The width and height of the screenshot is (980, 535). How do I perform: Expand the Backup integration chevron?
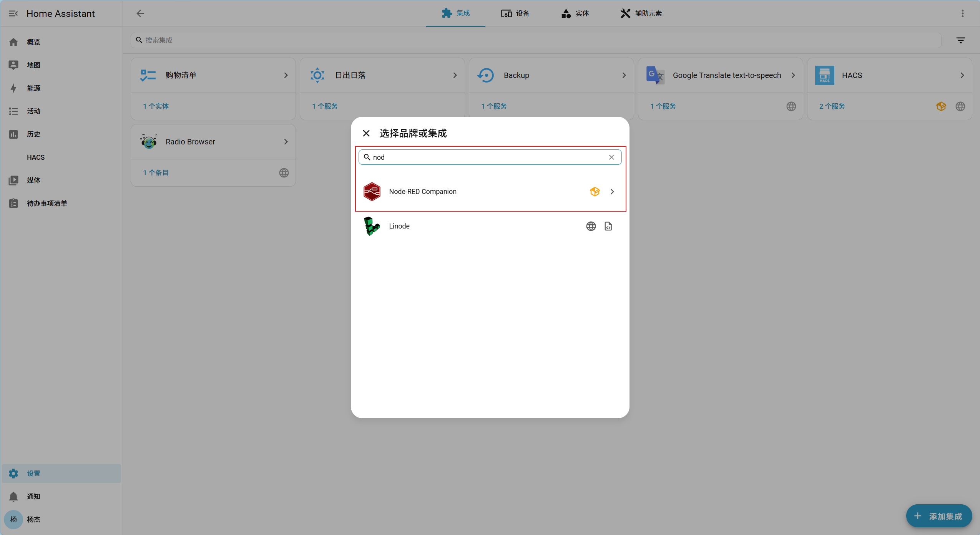pos(624,75)
